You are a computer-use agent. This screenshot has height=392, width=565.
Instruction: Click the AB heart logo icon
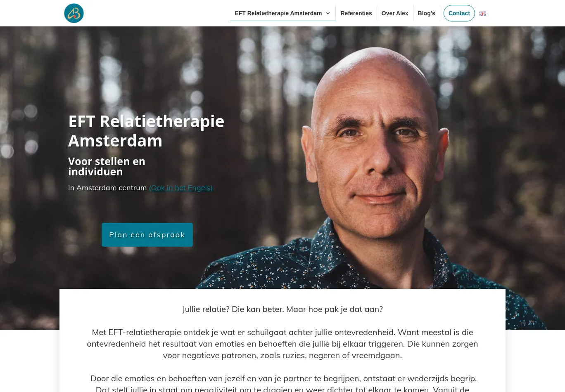[x=74, y=13]
